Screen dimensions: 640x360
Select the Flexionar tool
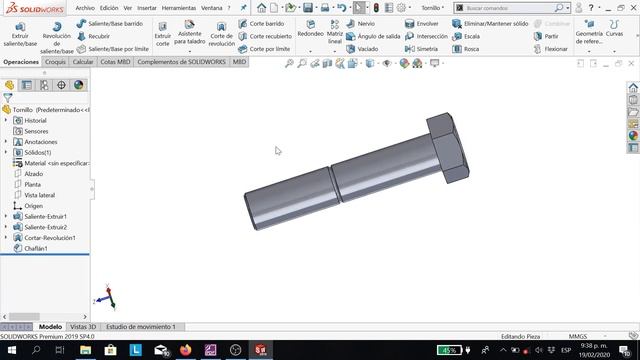point(551,49)
